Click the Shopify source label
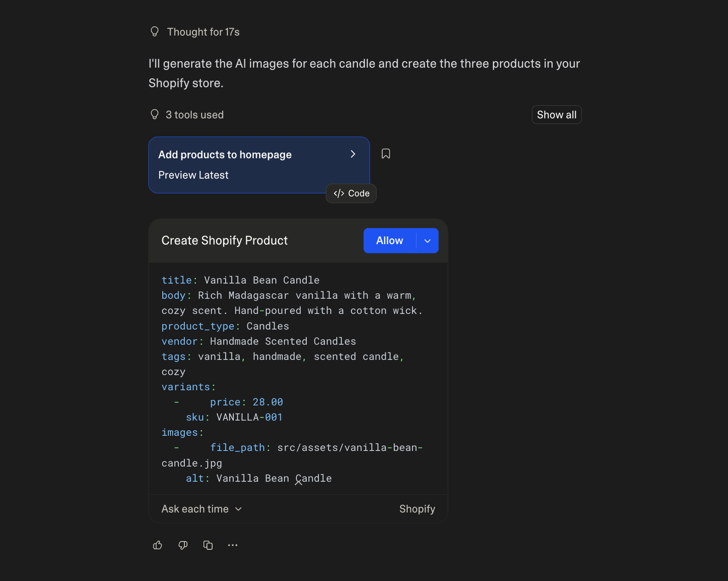The image size is (728, 581). pyautogui.click(x=416, y=509)
